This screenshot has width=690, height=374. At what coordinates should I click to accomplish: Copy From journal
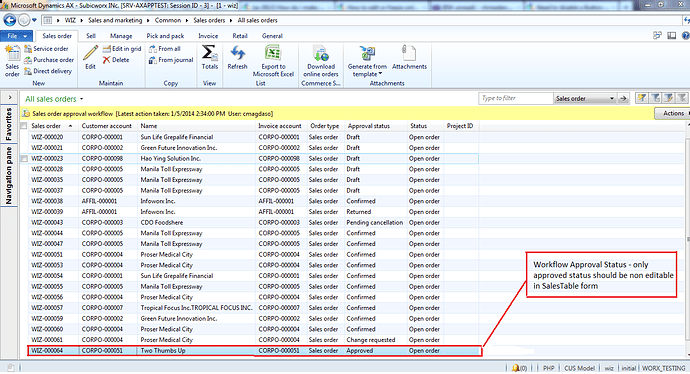click(x=171, y=60)
